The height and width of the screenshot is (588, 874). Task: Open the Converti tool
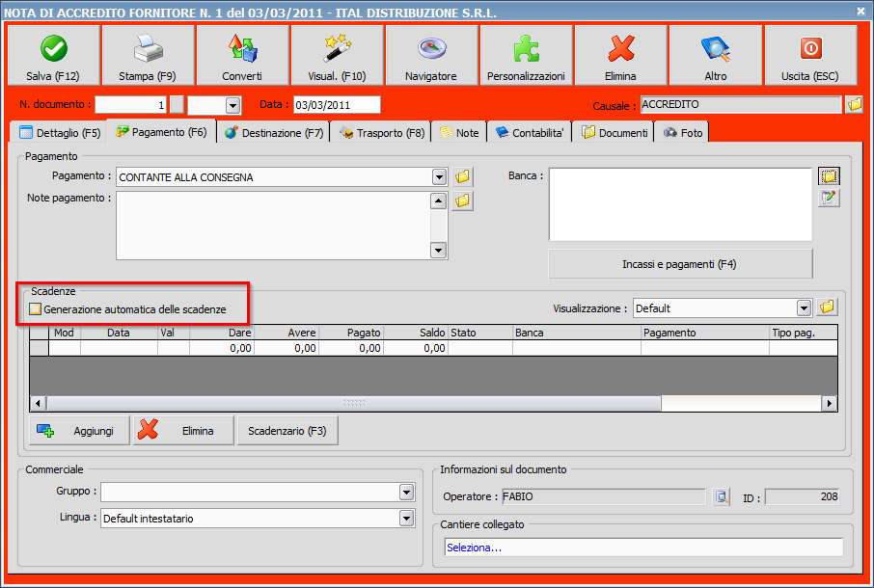pyautogui.click(x=242, y=55)
